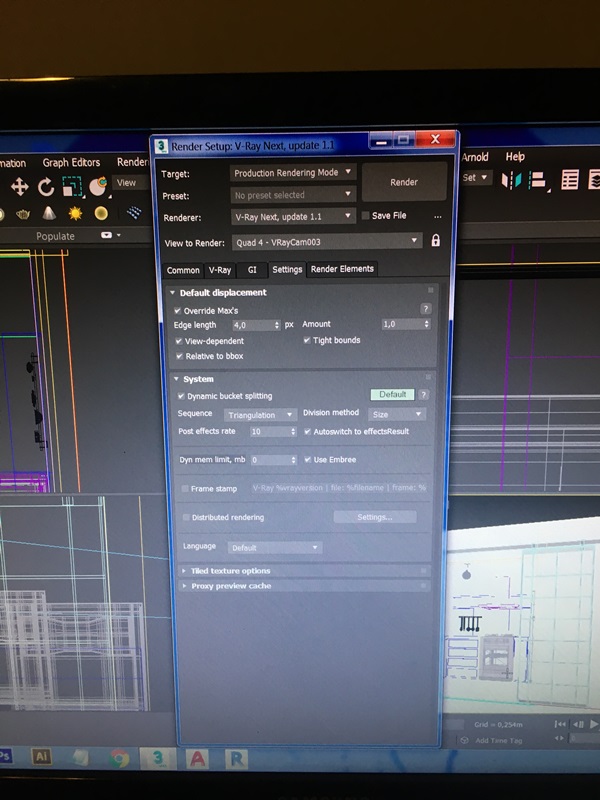Open the Arnold menu
The height and width of the screenshot is (800, 600).
point(475,157)
